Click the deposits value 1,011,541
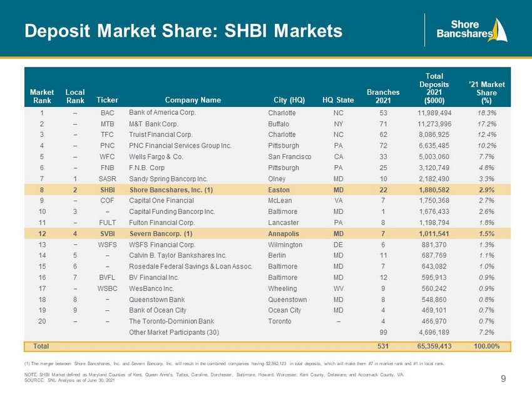Image resolution: width=532 pixels, height=399 pixels. [x=434, y=233]
